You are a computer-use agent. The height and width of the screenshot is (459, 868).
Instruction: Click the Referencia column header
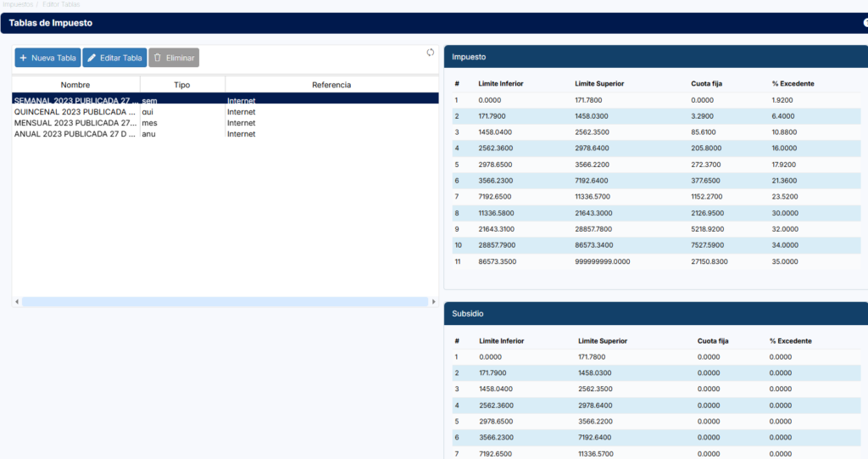click(331, 85)
